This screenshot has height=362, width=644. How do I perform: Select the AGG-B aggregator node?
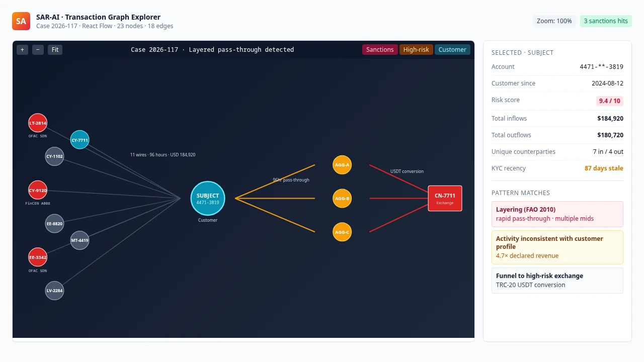click(342, 199)
